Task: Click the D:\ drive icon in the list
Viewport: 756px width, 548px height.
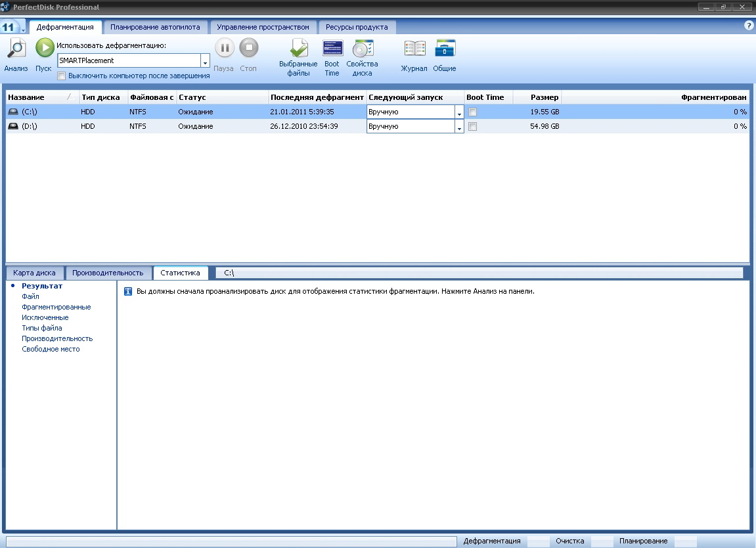Action: tap(13, 126)
